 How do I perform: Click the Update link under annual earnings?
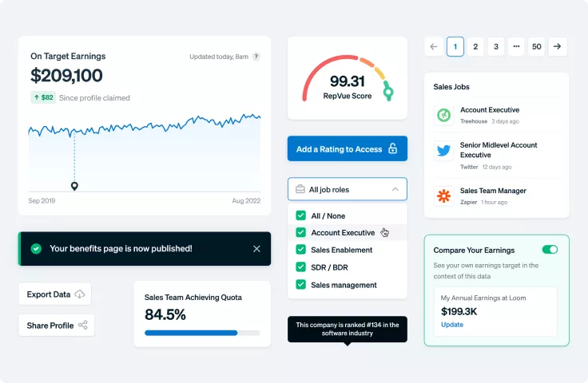[x=452, y=325]
